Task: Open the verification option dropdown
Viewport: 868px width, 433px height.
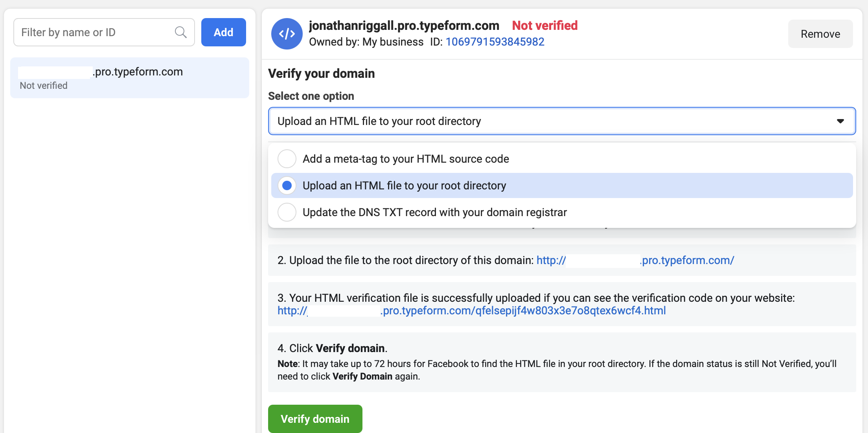Action: (x=562, y=121)
